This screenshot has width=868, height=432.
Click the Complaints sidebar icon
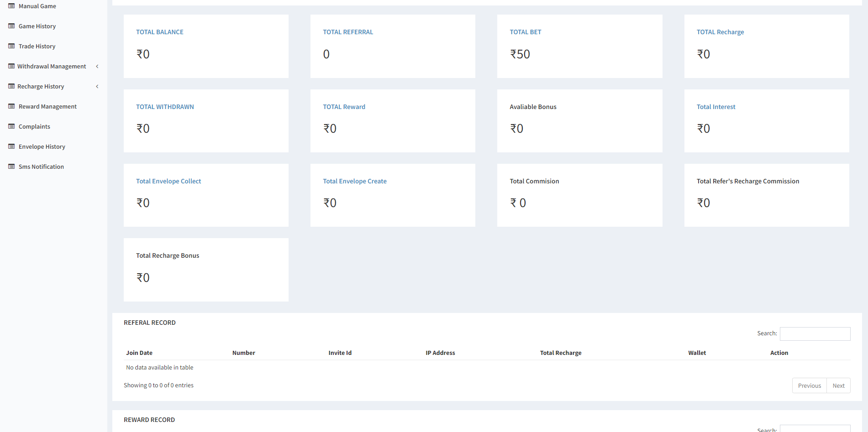[x=11, y=126]
